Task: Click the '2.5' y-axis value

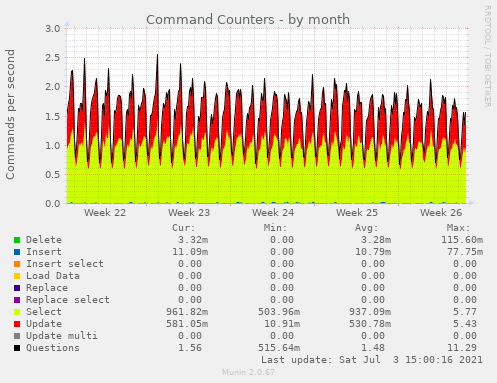Action: click(x=53, y=57)
